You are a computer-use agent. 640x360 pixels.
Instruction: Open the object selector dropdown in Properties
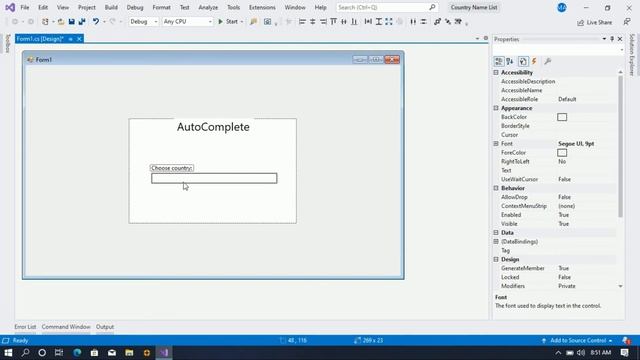[621, 50]
